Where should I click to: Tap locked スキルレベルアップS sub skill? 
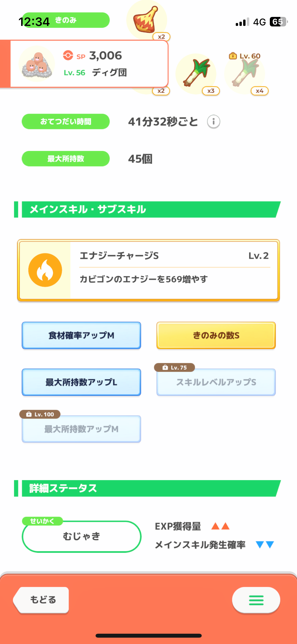pyautogui.click(x=216, y=382)
